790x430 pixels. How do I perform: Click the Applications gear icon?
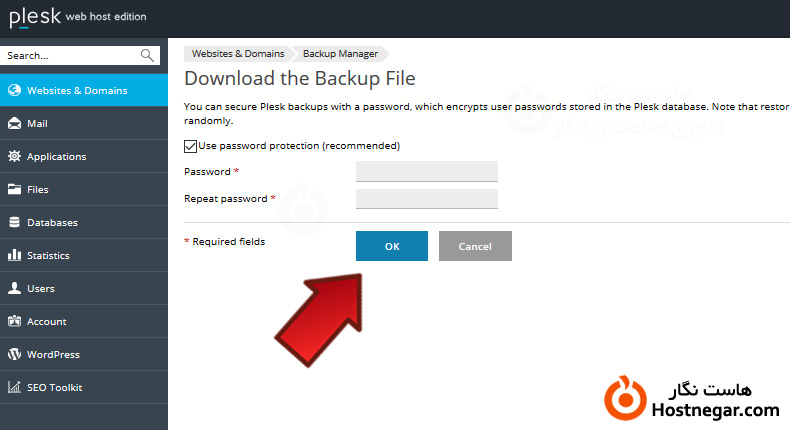[14, 156]
